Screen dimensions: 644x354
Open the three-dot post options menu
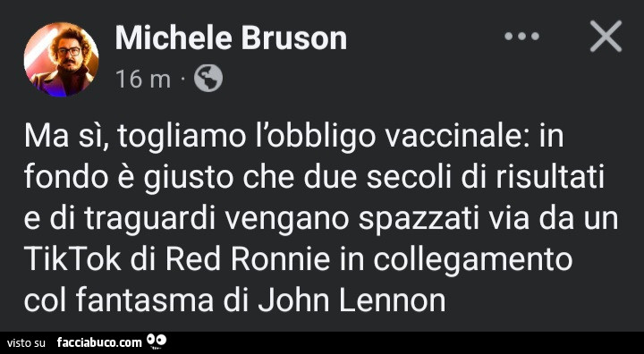522,36
